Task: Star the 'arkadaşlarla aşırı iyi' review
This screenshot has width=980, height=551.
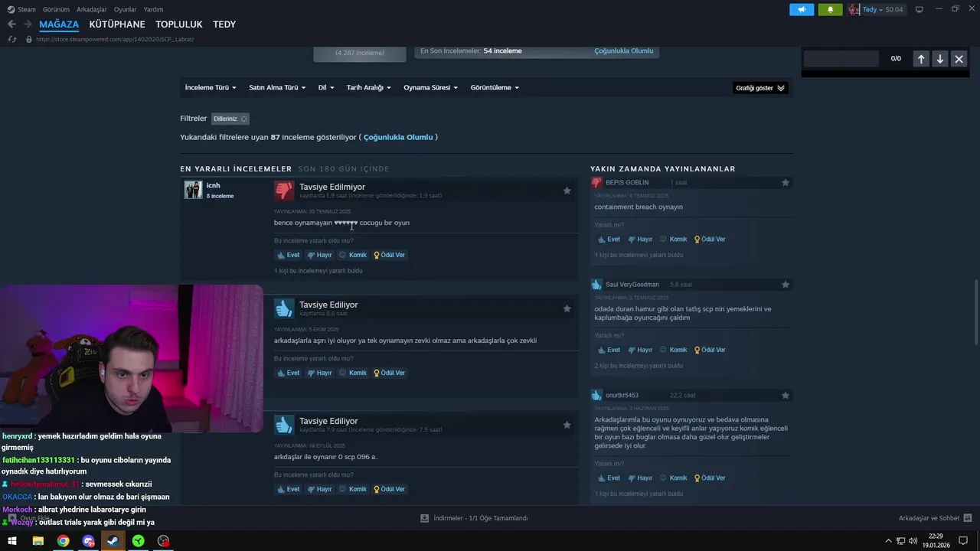Action: (567, 308)
